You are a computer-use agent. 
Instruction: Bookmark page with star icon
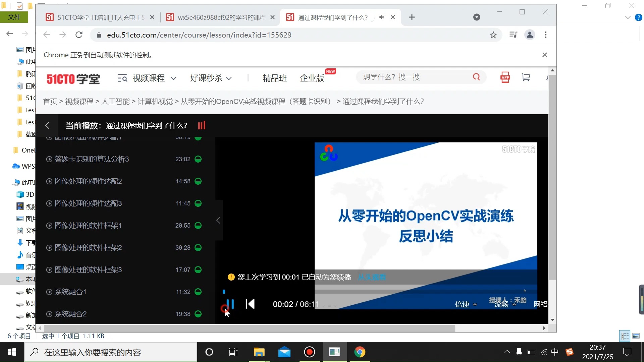(x=493, y=35)
